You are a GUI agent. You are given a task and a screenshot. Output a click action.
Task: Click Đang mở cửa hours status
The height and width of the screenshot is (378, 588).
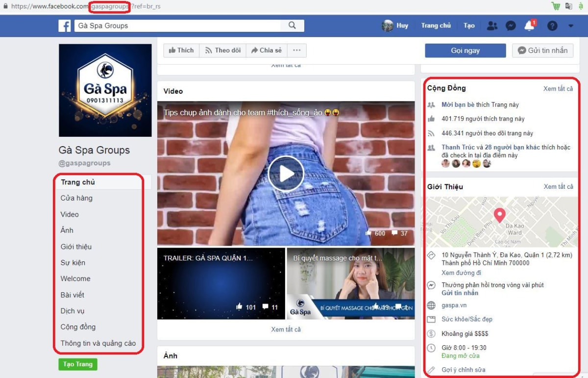coord(461,355)
